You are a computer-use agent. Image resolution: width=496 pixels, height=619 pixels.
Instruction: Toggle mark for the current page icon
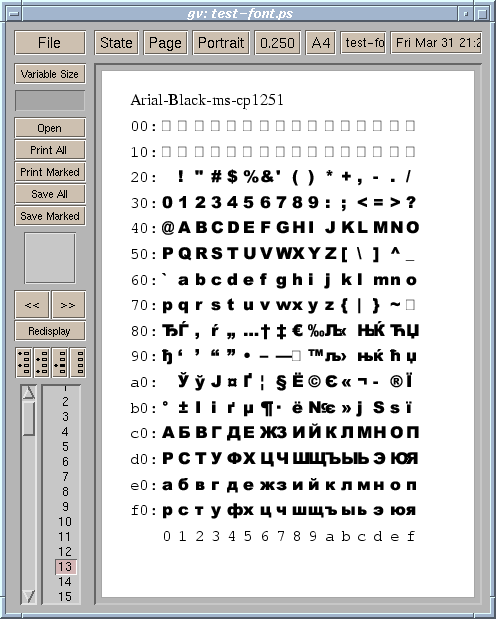click(x=60, y=362)
